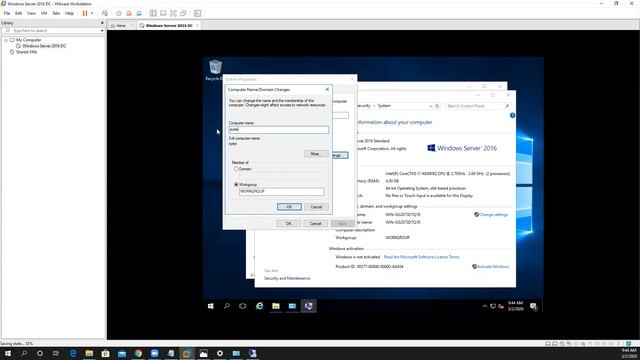Click the guest Task View icon
The width and height of the screenshot is (640, 360).
[243, 306]
